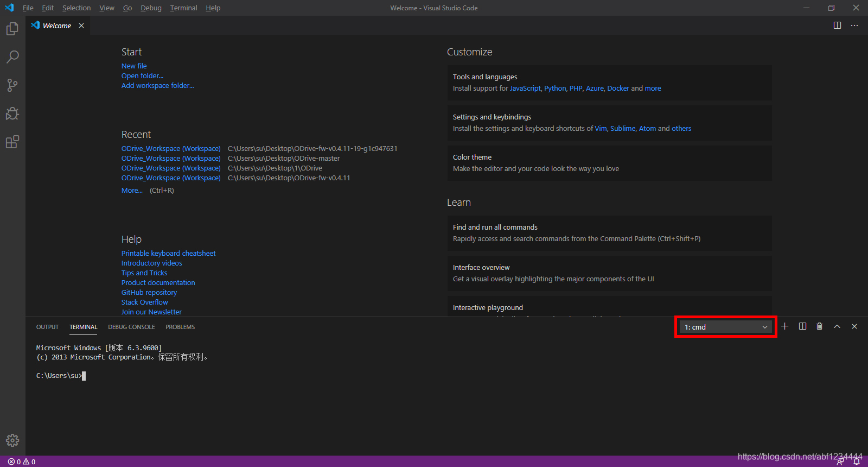
Task: Click the More... recent link
Action: tap(132, 190)
